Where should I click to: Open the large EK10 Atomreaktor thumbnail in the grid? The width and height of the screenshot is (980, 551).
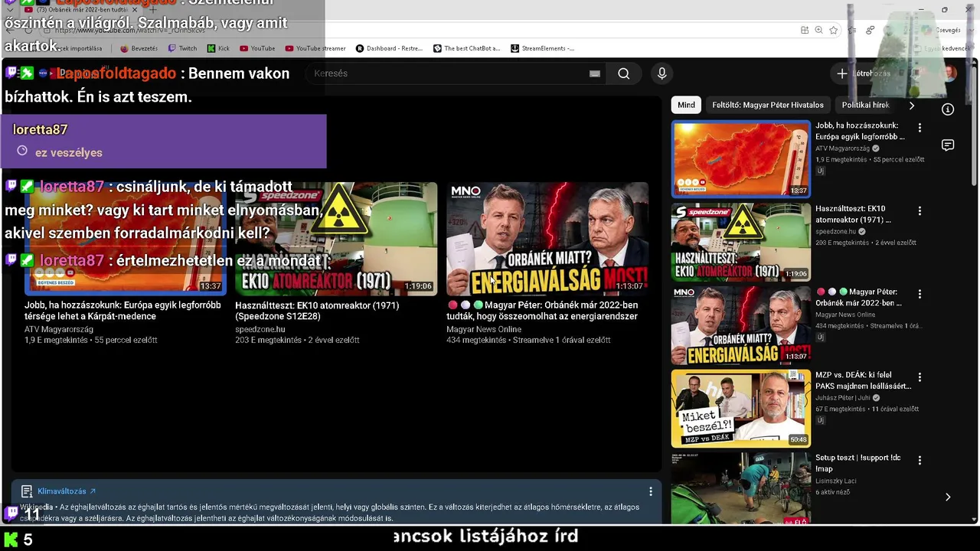(x=336, y=238)
